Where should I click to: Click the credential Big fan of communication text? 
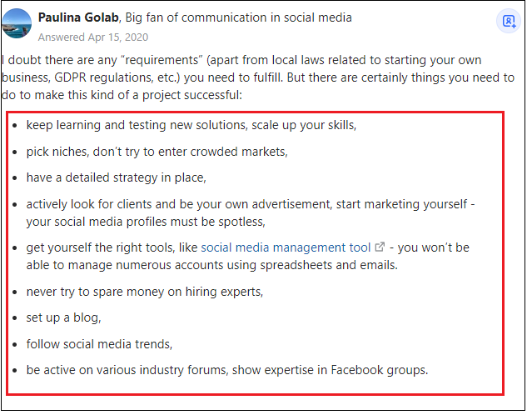238,17
